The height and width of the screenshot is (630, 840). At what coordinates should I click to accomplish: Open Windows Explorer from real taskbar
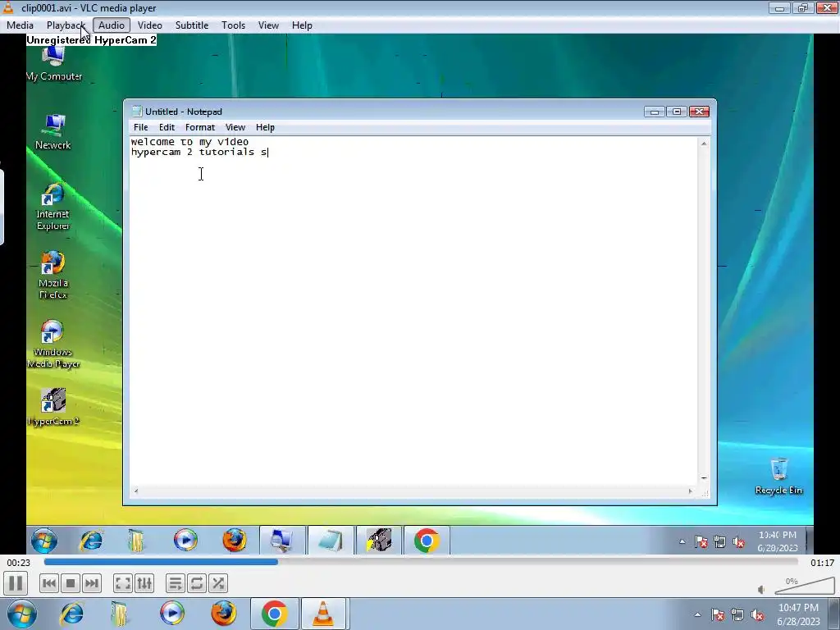(x=119, y=614)
